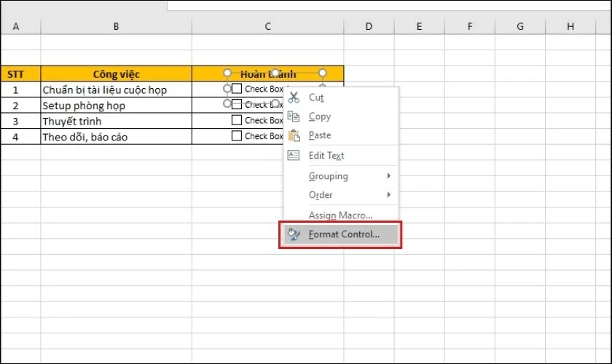This screenshot has width=612, height=364.
Task: Tick checkbox for Setup phòng họp row
Action: (237, 104)
